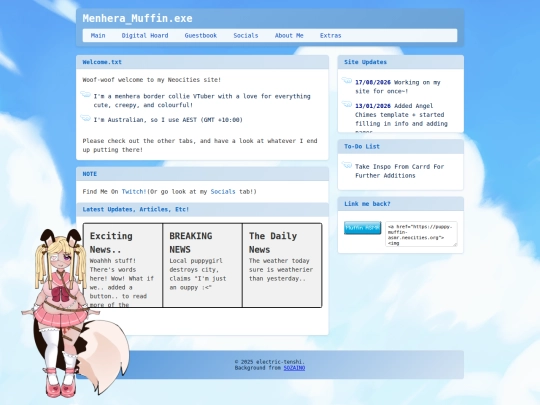Click the 17/08/2026 date text
The width and height of the screenshot is (540, 405).
tap(373, 82)
